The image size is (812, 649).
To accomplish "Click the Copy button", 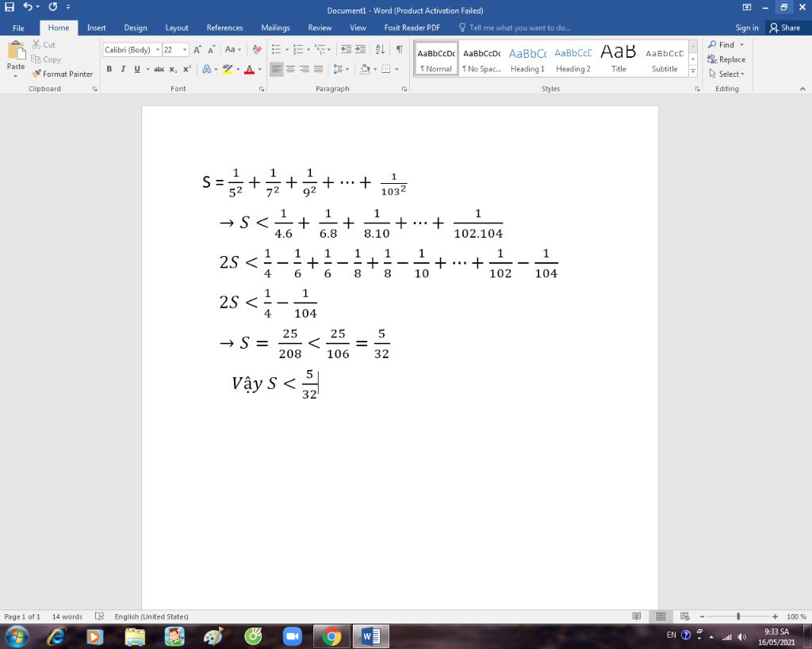I will (x=45, y=59).
